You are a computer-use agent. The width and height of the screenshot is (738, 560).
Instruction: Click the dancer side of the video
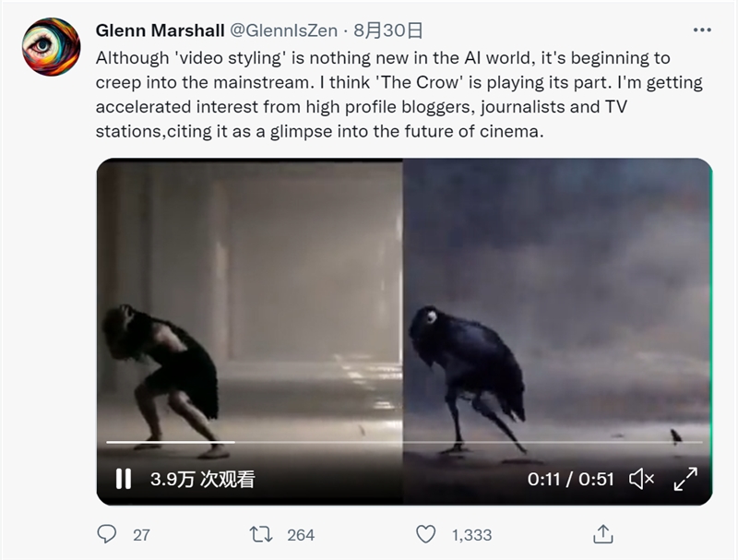coord(249,304)
